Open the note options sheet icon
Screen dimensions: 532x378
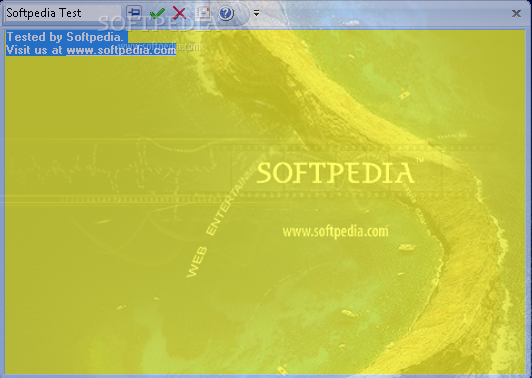point(203,13)
